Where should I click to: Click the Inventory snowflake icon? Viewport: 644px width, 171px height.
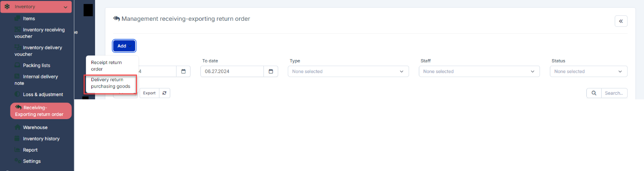pos(7,7)
